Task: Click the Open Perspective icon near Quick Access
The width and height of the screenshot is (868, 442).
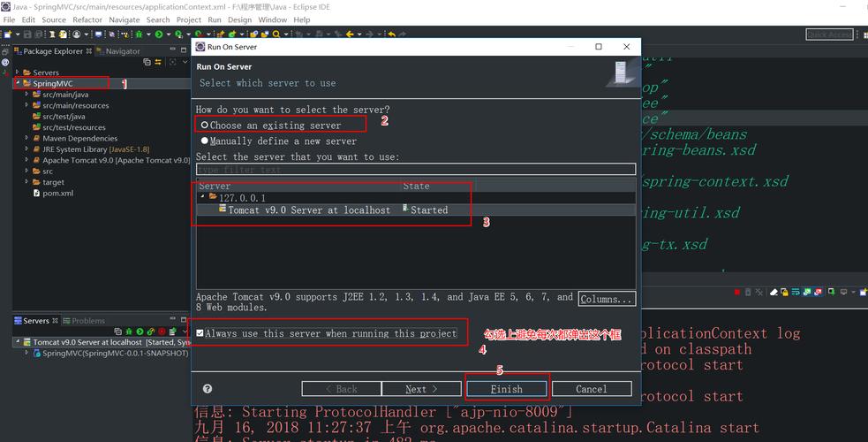Action: [x=864, y=34]
